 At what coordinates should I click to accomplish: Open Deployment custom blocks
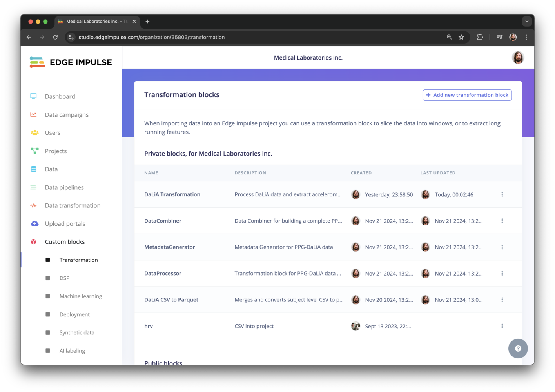[x=74, y=314]
